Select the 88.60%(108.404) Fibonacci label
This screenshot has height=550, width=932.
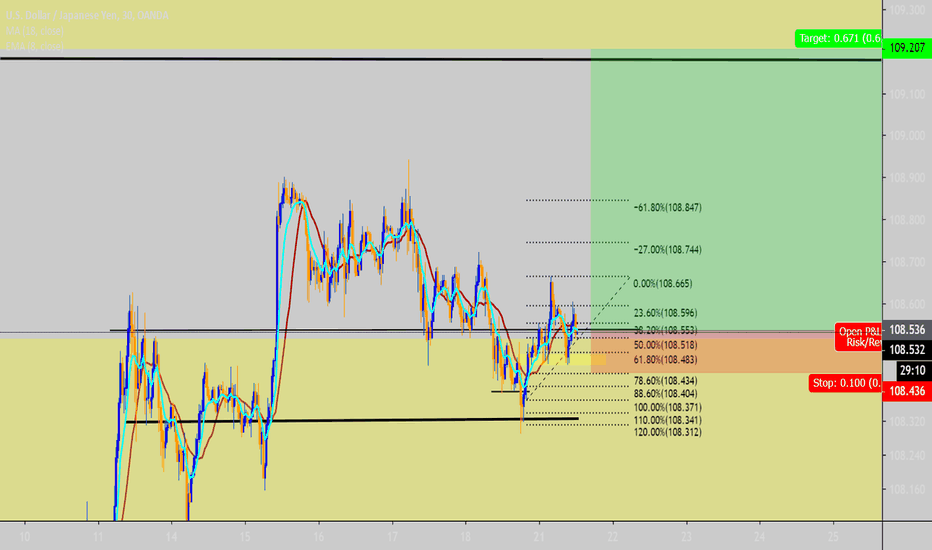[x=665, y=394]
